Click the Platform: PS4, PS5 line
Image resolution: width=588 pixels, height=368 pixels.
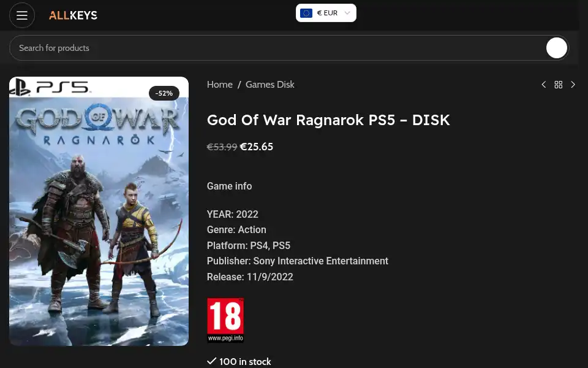(249, 245)
